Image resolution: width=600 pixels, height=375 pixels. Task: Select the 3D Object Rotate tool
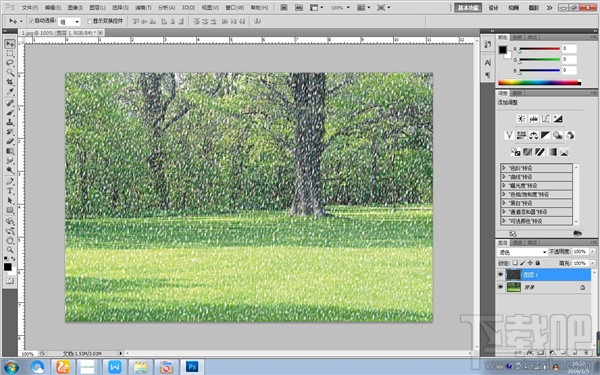tap(10, 221)
